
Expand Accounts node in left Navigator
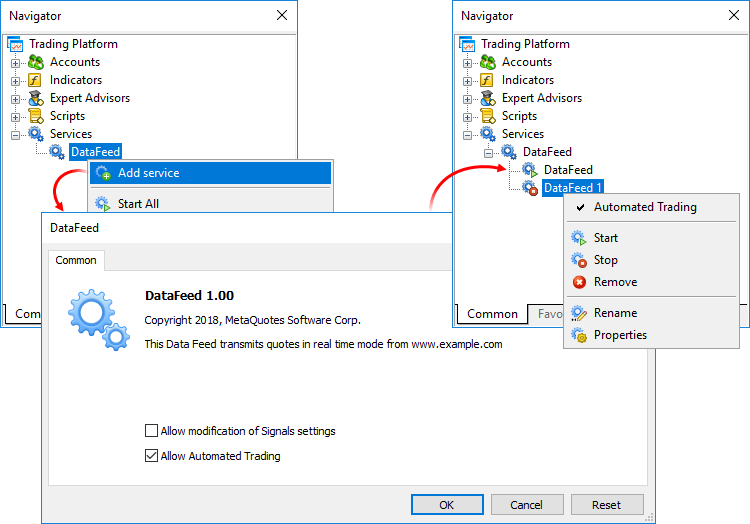(16, 62)
